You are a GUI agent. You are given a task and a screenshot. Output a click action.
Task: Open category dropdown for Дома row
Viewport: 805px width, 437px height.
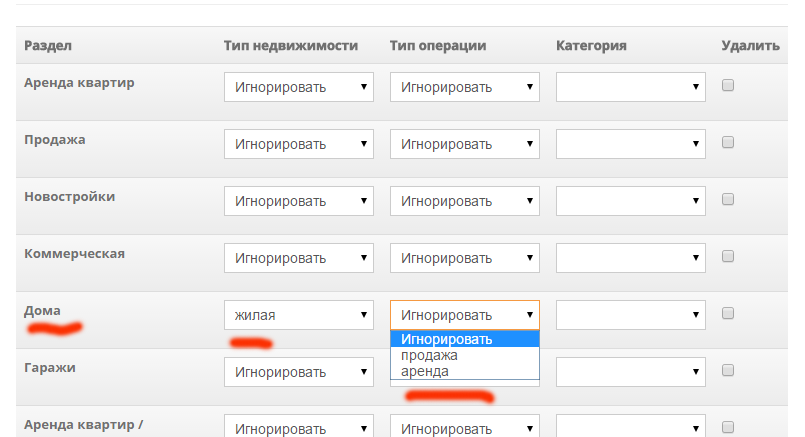pyautogui.click(x=630, y=315)
